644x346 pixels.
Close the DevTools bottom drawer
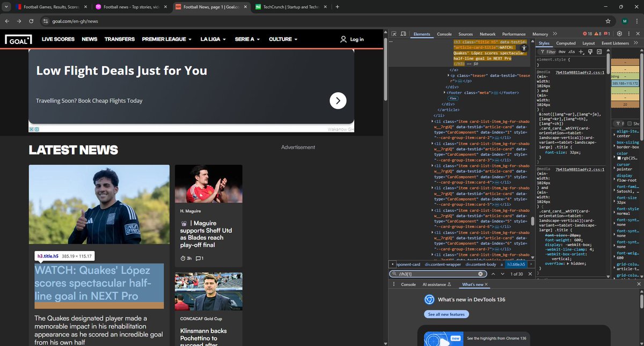(x=639, y=284)
